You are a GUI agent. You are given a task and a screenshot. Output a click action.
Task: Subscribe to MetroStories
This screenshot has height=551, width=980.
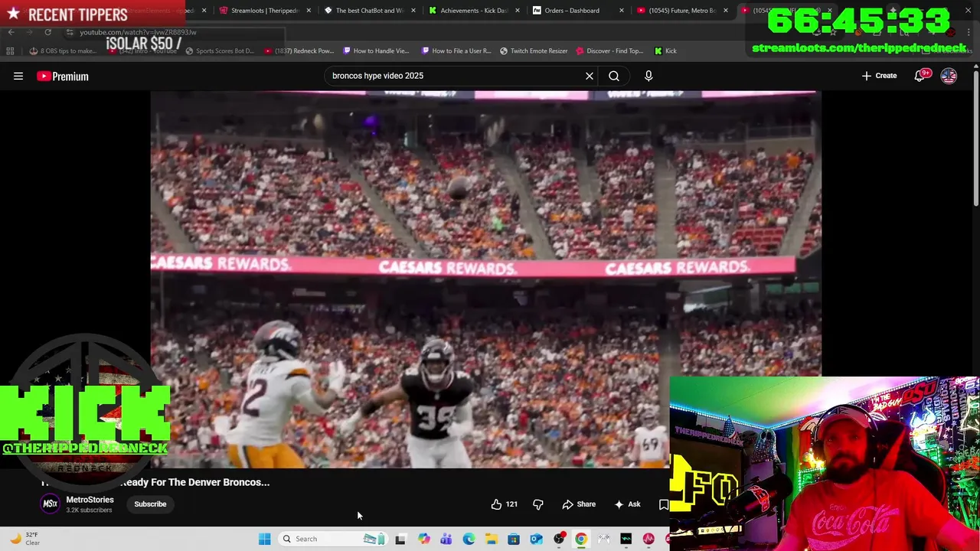pos(150,504)
